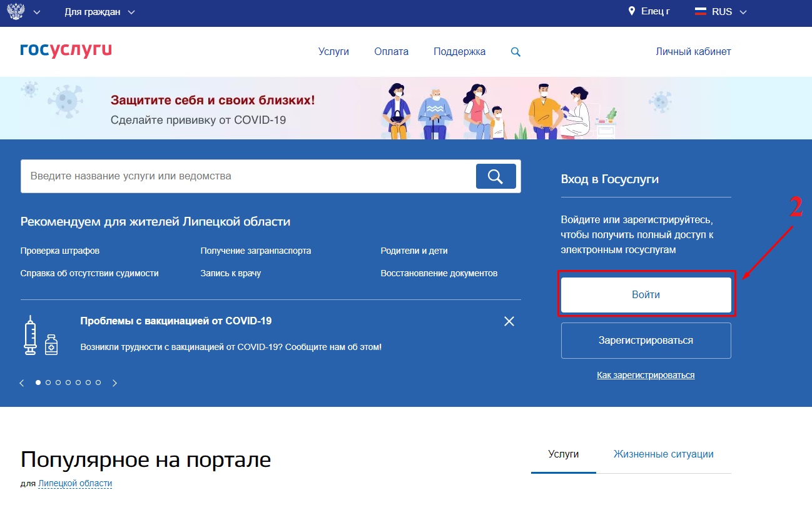Go to the Госуслуги logo home link
Image resolution: width=812 pixels, height=515 pixels.
pyautogui.click(x=66, y=50)
